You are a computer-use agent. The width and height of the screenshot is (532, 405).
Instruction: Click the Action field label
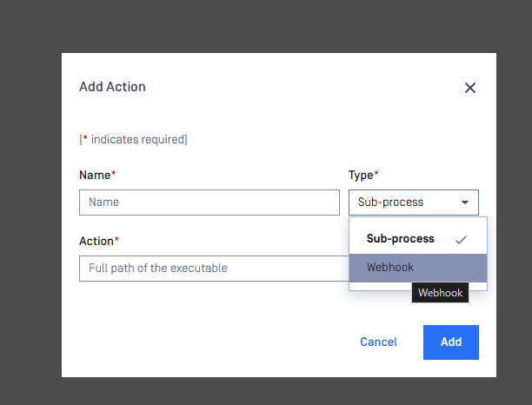[x=96, y=241]
